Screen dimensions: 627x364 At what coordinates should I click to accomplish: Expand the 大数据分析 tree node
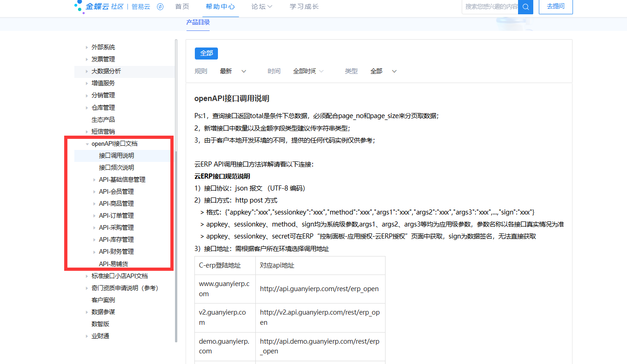(x=86, y=71)
